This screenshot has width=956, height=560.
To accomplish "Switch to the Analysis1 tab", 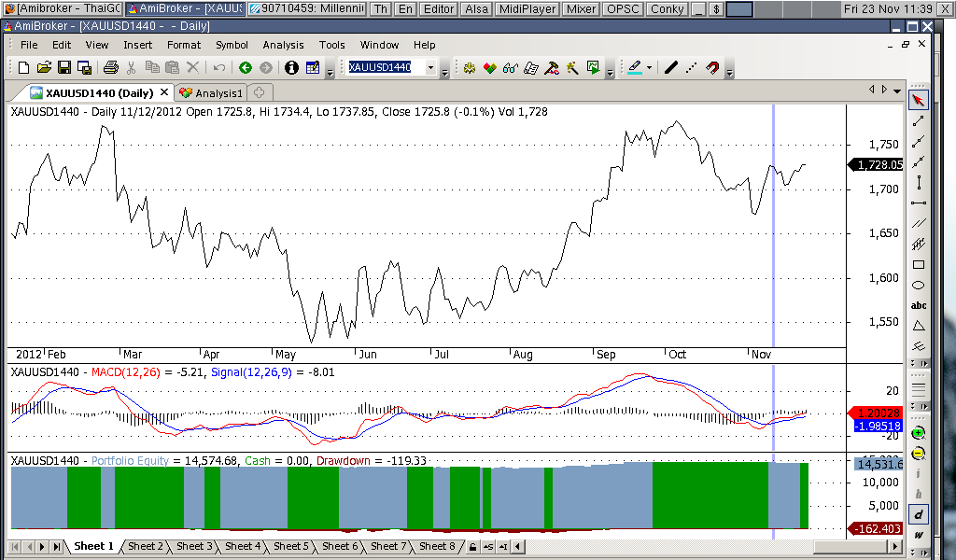I will 211,92.
